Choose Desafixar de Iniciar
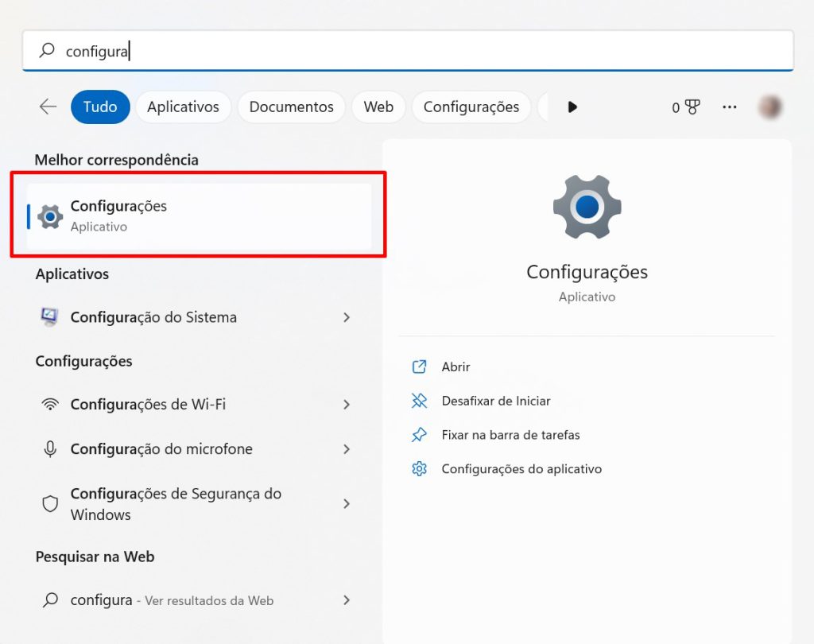 pos(495,401)
